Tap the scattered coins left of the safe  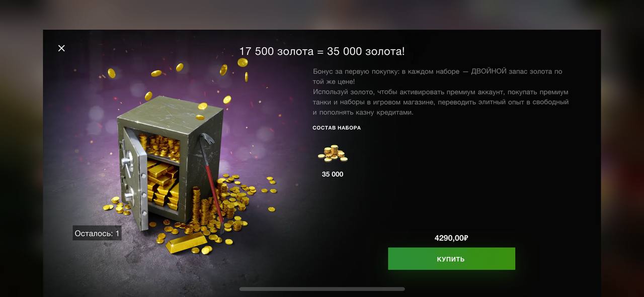[114, 205]
